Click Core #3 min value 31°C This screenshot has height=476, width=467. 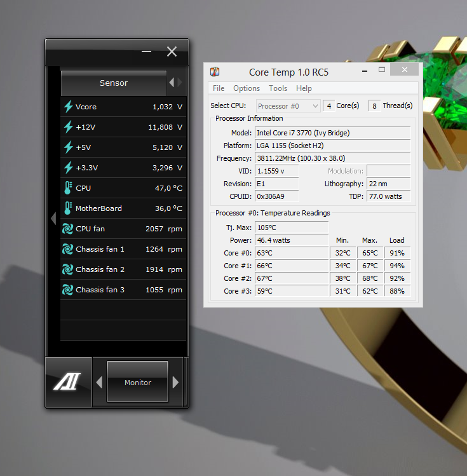click(343, 292)
